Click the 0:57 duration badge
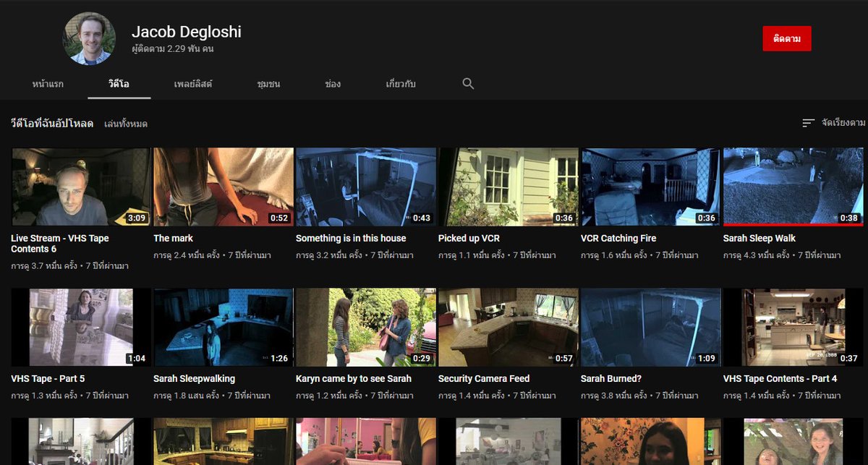Image resolution: width=868 pixels, height=465 pixels. (564, 358)
